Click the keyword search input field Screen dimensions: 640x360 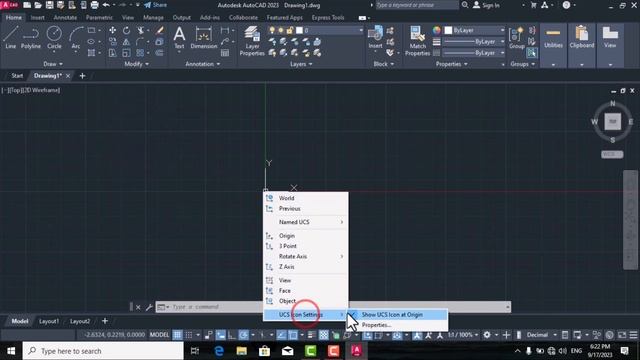tap(416, 5)
